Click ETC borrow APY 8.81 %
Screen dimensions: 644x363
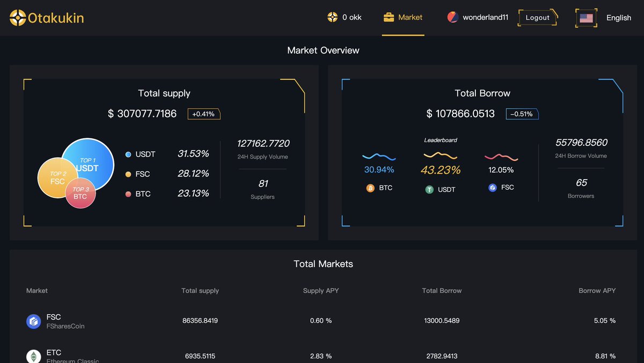[605, 356]
